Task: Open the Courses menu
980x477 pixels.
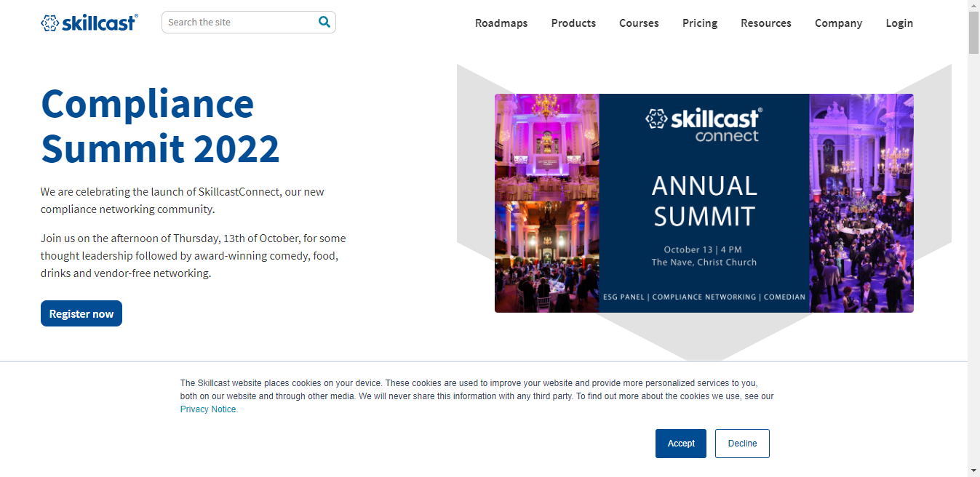Action: click(639, 23)
